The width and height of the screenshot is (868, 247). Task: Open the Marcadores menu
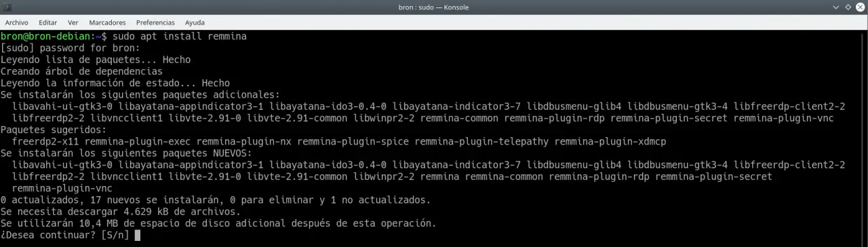(107, 22)
